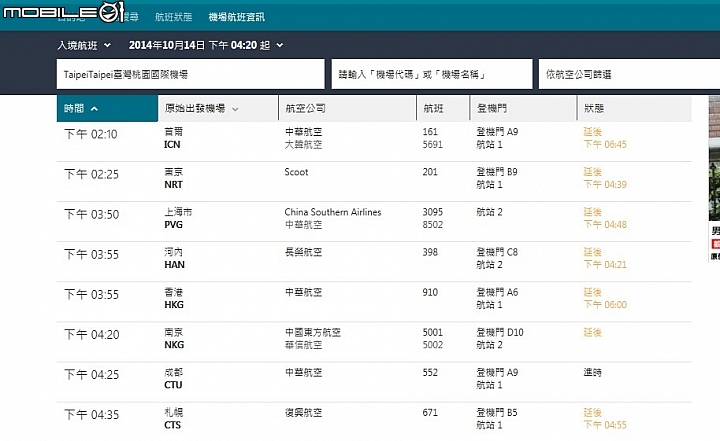Select the 機場航班資訊 tab
The width and height of the screenshot is (720, 441).
click(x=236, y=17)
